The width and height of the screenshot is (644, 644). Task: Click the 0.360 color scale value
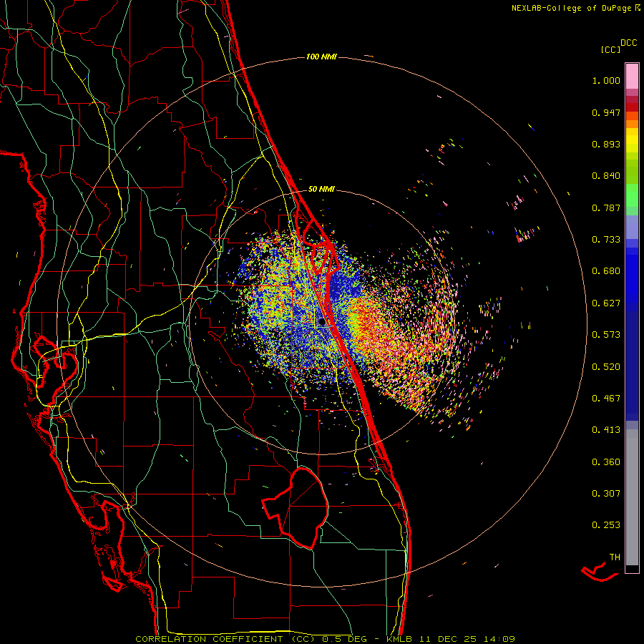click(606, 462)
